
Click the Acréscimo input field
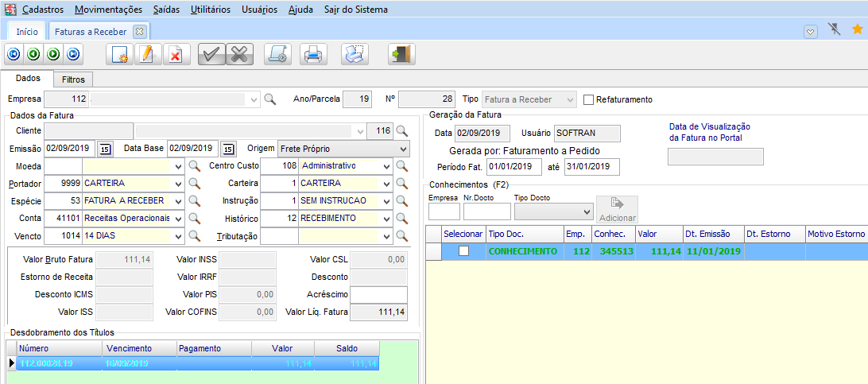pyautogui.click(x=378, y=294)
